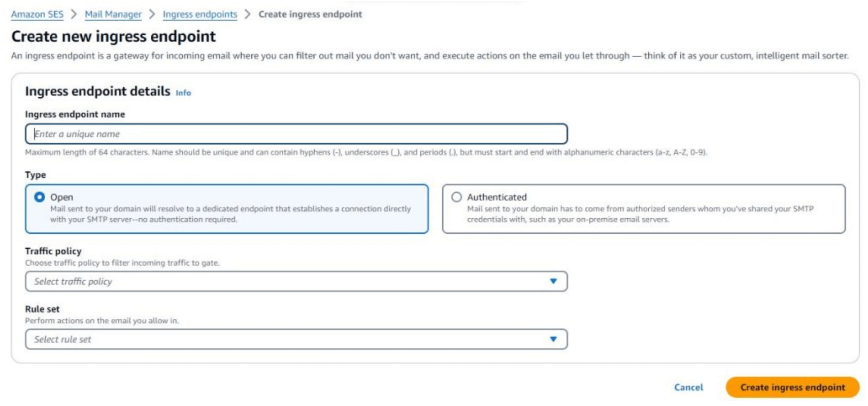Select the Authenticated radio button
The image size is (868, 406).
point(456,197)
